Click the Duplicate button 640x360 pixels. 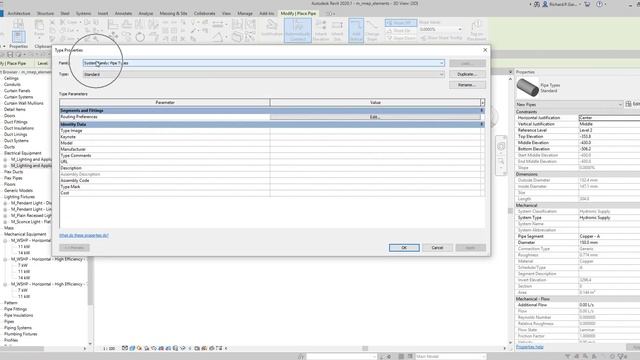[x=467, y=74]
